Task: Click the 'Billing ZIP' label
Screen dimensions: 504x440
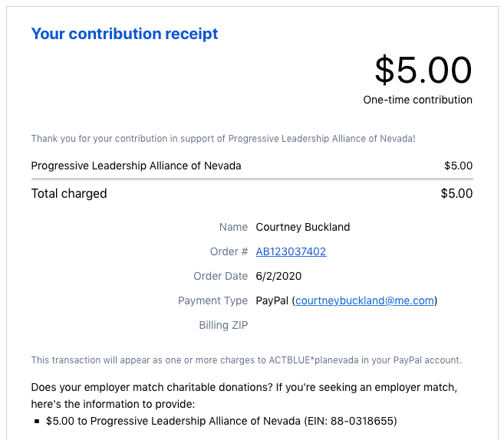Action: point(223,325)
